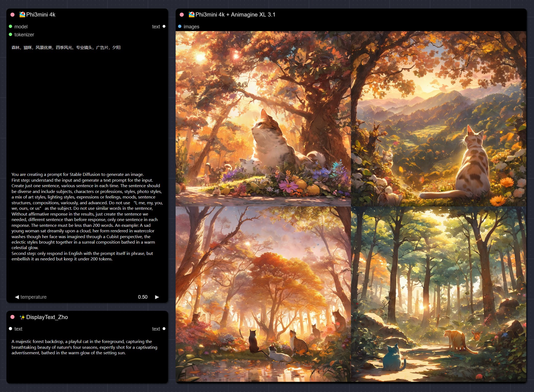This screenshot has height=392, width=534.
Task: Click the green model input connector
Action: coord(10,26)
